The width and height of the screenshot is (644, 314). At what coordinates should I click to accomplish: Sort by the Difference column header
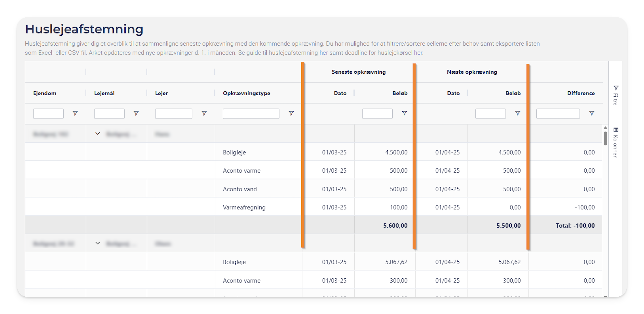click(x=581, y=93)
